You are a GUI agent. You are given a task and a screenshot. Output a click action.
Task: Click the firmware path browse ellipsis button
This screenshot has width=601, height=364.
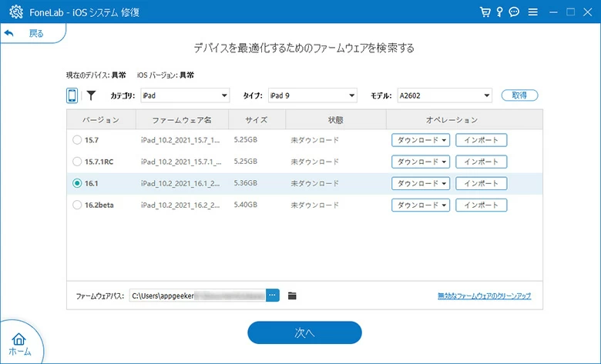(273, 296)
